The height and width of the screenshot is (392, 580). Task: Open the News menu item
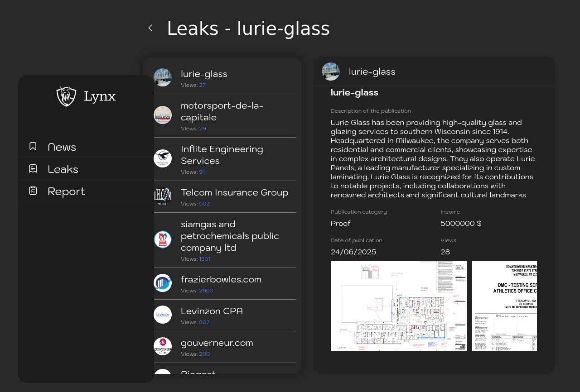click(86, 147)
